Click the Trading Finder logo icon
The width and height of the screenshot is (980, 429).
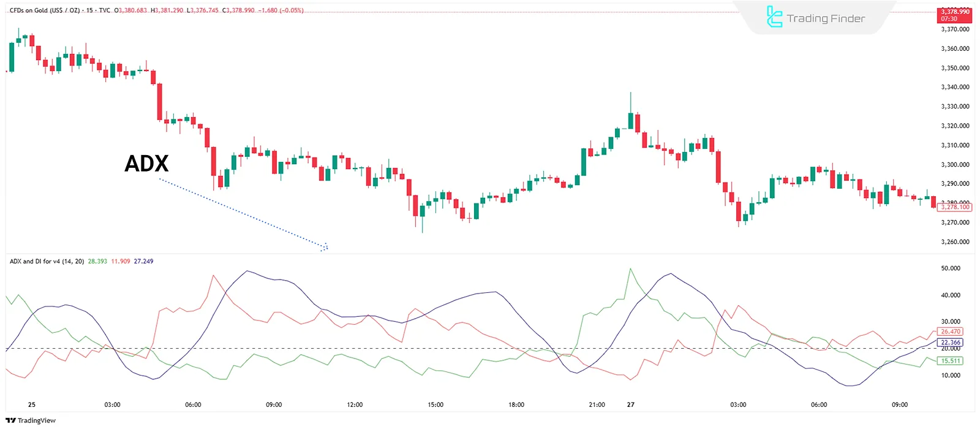tap(774, 17)
